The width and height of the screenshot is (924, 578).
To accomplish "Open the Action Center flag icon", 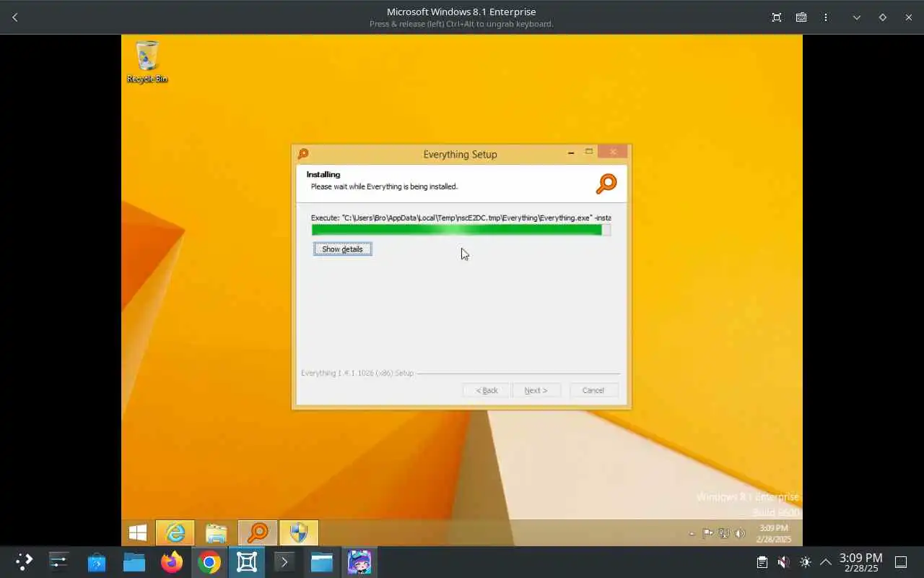I will [x=707, y=534].
